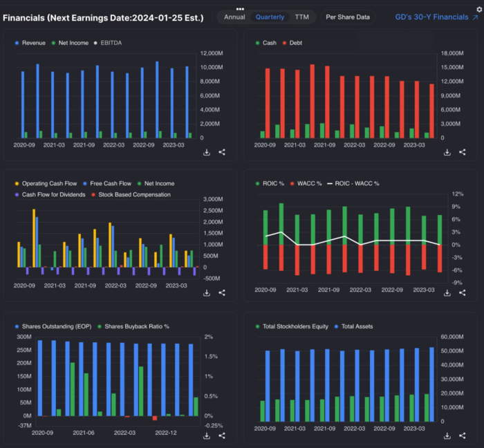This screenshot has height=448, width=484.
Task: Download the Revenue and Net Income chart
Action: point(207,152)
